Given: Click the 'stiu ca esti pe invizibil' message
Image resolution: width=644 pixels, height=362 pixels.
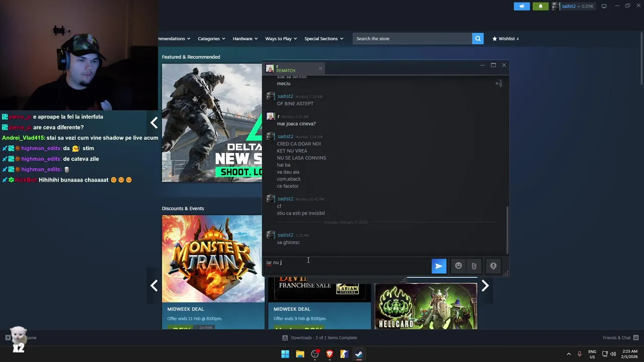Looking at the screenshot, I should [x=301, y=213].
